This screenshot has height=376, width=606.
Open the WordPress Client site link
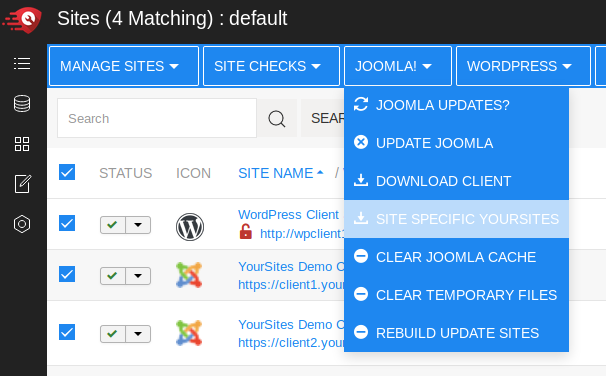point(288,214)
